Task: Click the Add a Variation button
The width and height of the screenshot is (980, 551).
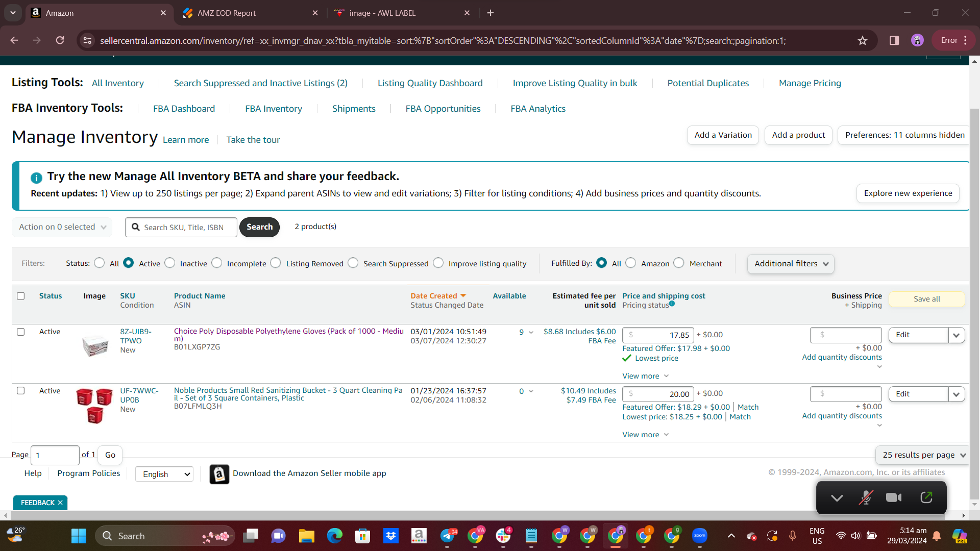Action: pyautogui.click(x=723, y=135)
